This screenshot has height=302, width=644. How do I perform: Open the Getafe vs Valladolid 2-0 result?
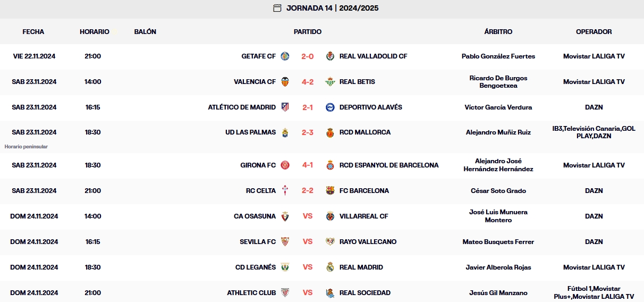click(308, 56)
